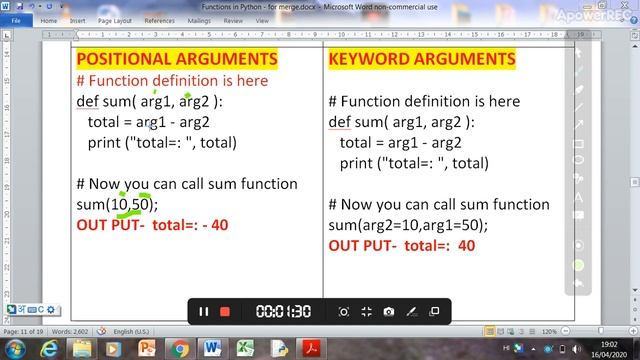Open the View ribbon tab
640x360 pixels.
pyautogui.click(x=262, y=20)
